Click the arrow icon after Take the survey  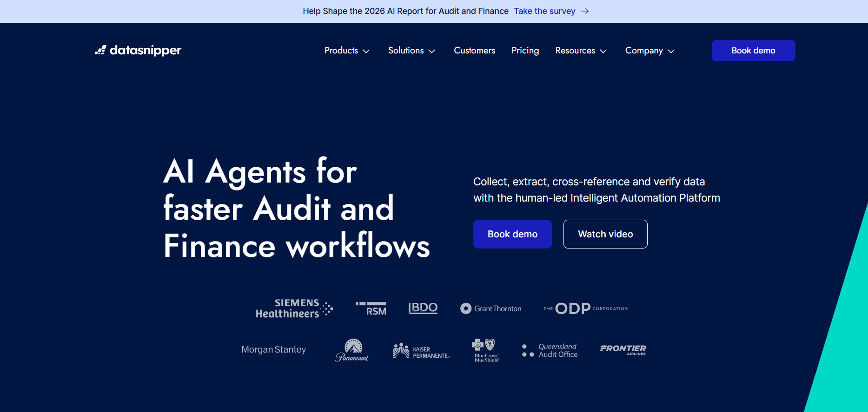pyautogui.click(x=585, y=11)
